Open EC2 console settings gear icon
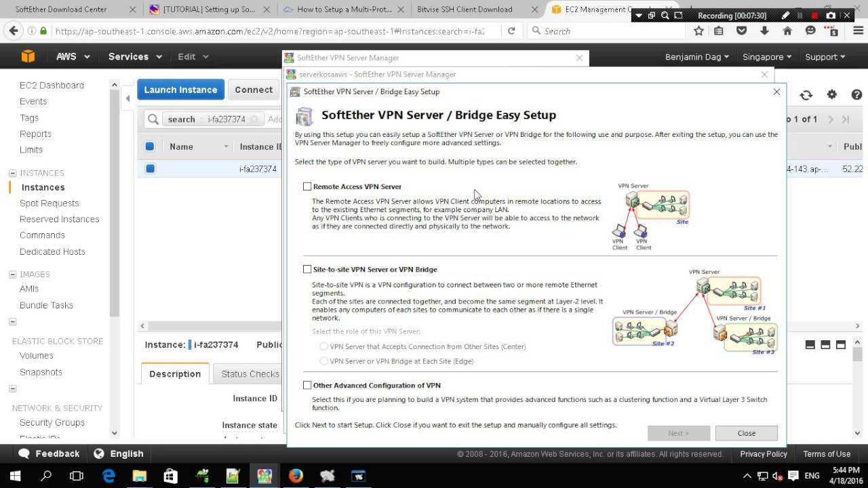Image resolution: width=868 pixels, height=488 pixels. [832, 95]
